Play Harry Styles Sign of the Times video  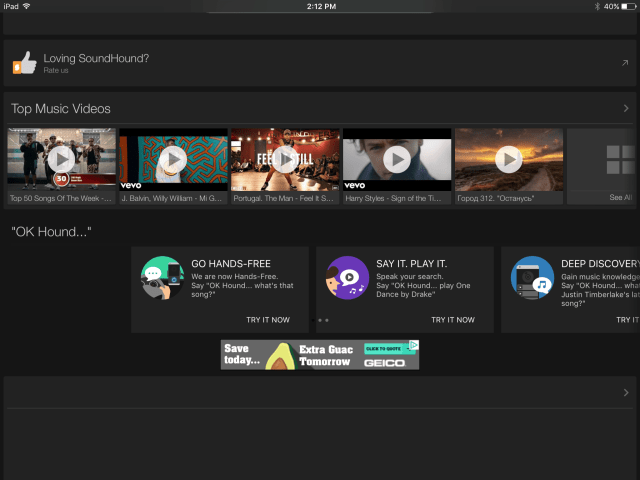point(397,159)
